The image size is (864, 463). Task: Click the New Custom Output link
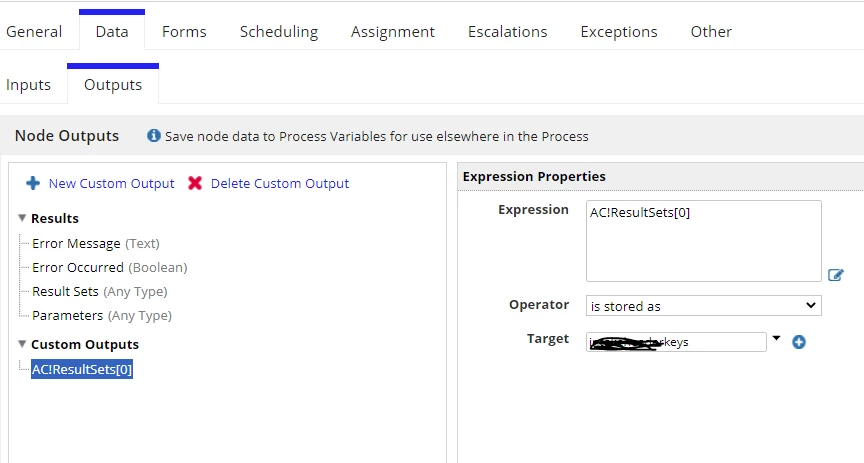pos(111,184)
